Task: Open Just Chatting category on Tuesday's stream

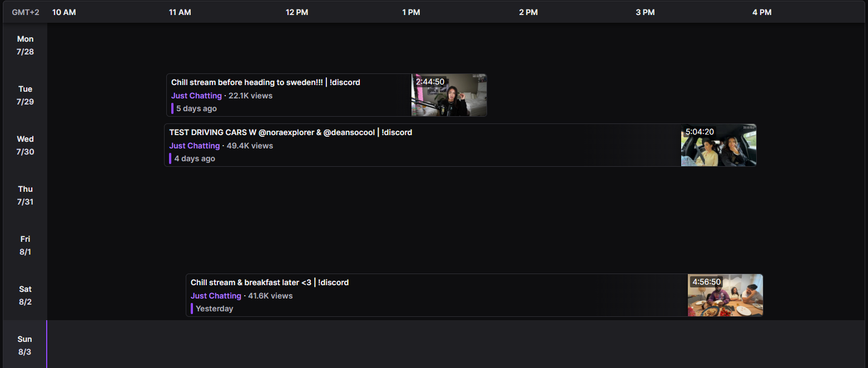Action: click(196, 96)
